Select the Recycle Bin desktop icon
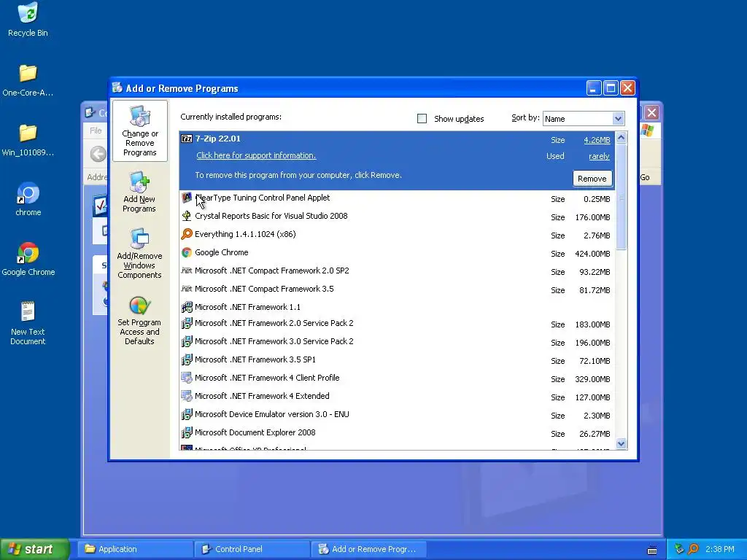The width and height of the screenshot is (747, 560). pos(28,20)
